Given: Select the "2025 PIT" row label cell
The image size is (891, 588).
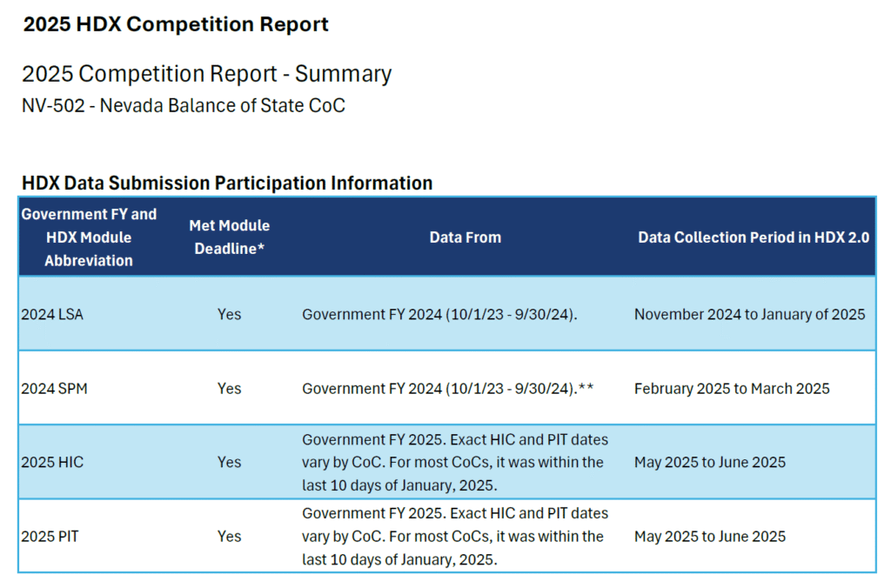Looking at the screenshot, I should coord(50,536).
